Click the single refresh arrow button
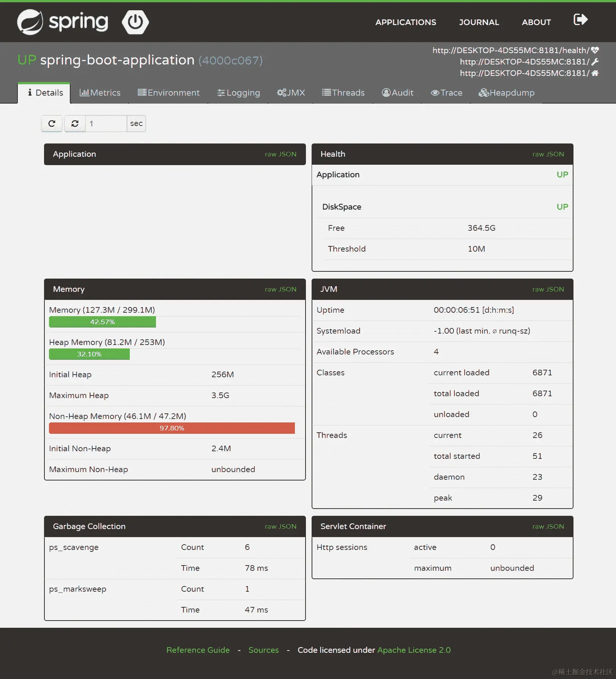The height and width of the screenshot is (679, 616). (x=52, y=123)
